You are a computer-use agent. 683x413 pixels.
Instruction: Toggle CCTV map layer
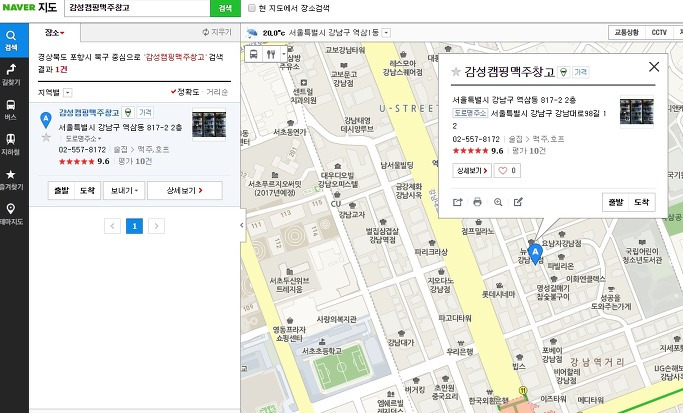[x=659, y=32]
